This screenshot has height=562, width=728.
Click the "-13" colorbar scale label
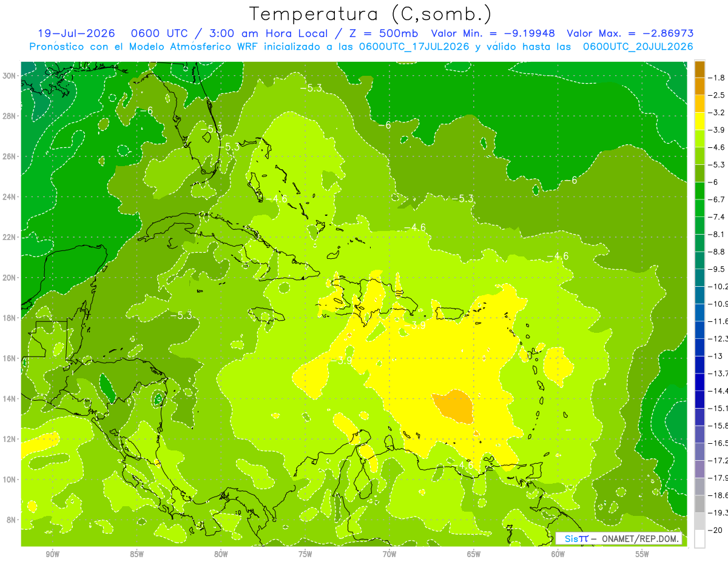pyautogui.click(x=715, y=356)
